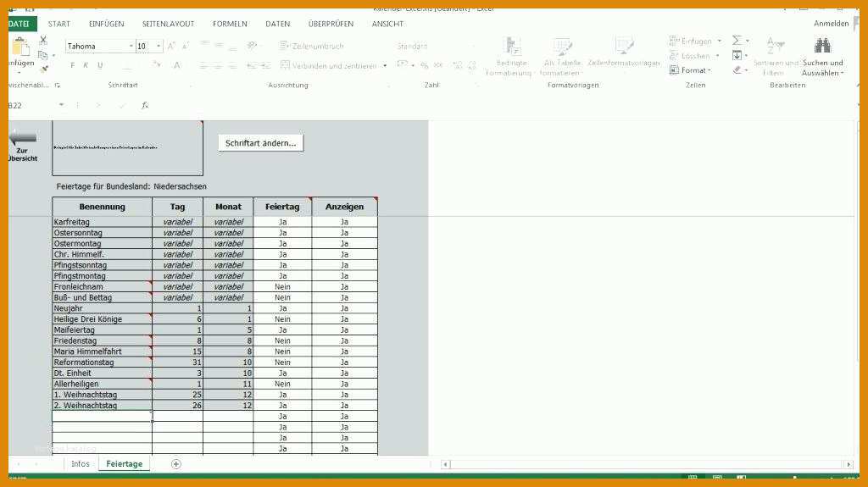This screenshot has height=487, width=868.
Task: Open the Format cells dropdown
Action: (690, 70)
